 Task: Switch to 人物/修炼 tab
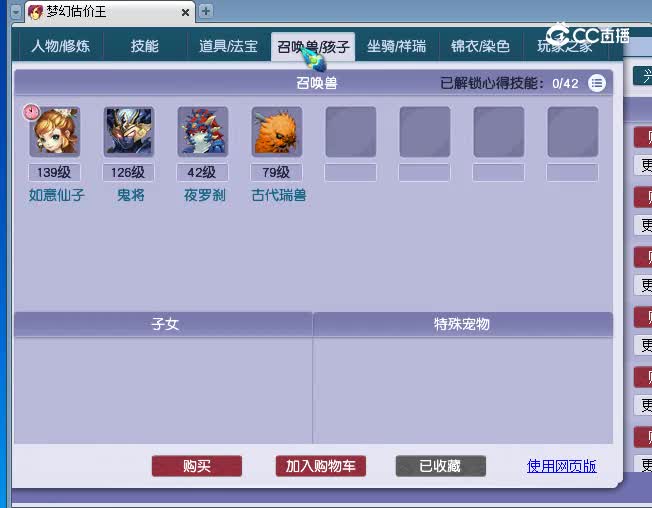tap(61, 46)
